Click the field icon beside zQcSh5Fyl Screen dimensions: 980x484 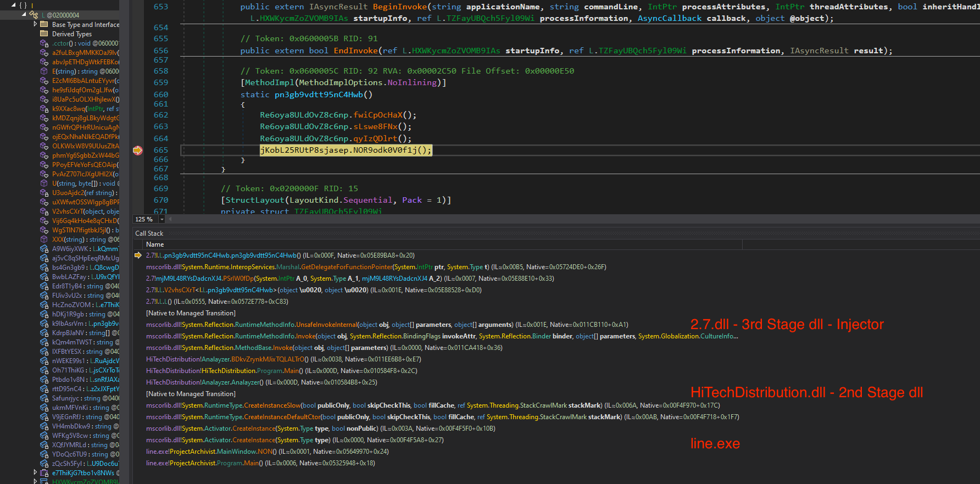tap(44, 464)
